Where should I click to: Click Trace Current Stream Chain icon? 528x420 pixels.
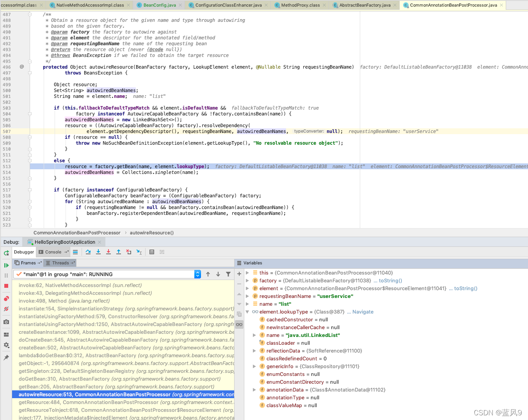coord(162,252)
